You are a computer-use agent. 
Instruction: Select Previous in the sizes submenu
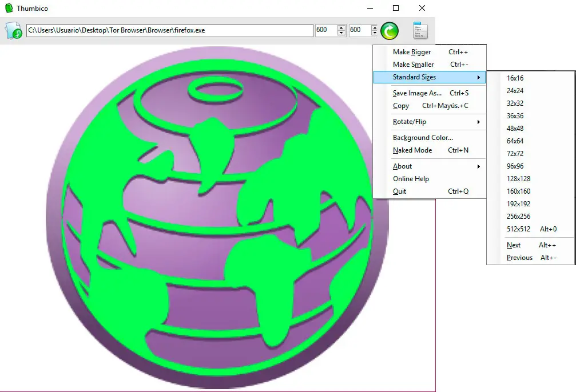(x=530, y=258)
